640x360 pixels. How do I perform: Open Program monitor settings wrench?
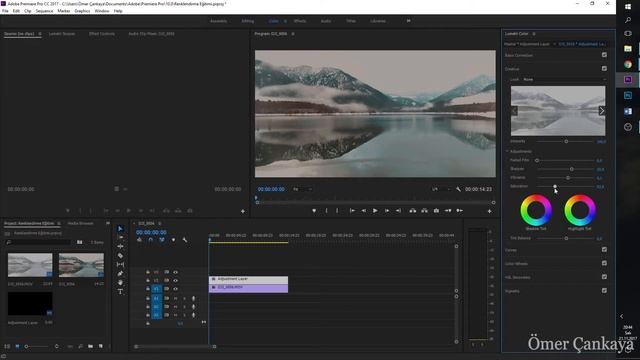[458, 189]
